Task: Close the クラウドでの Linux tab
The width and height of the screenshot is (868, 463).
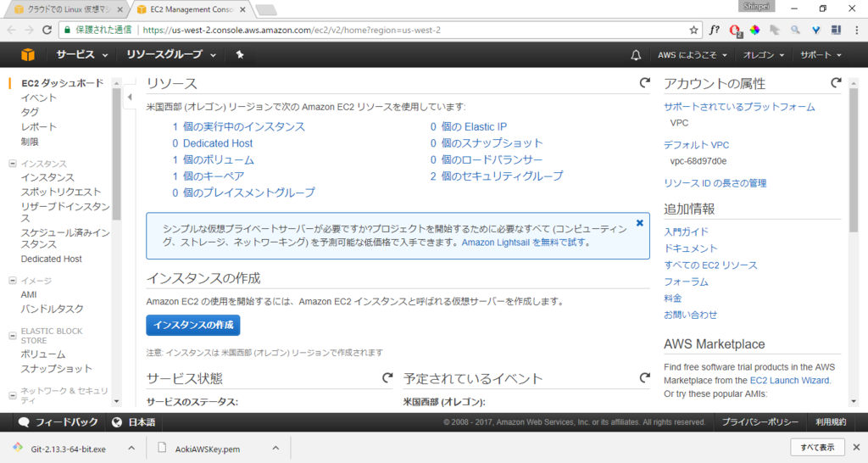Action: pyautogui.click(x=120, y=9)
